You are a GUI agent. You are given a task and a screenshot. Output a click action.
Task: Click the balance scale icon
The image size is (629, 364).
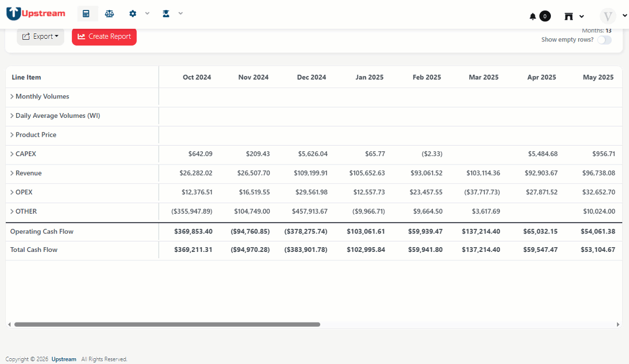[109, 14]
